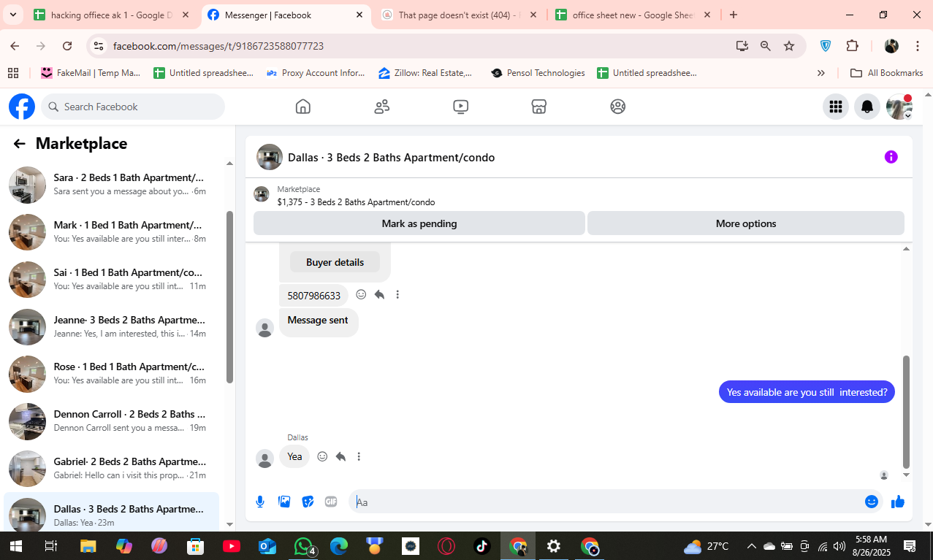
Task: Open Zillow Real Estate bookmark
Action: (425, 73)
